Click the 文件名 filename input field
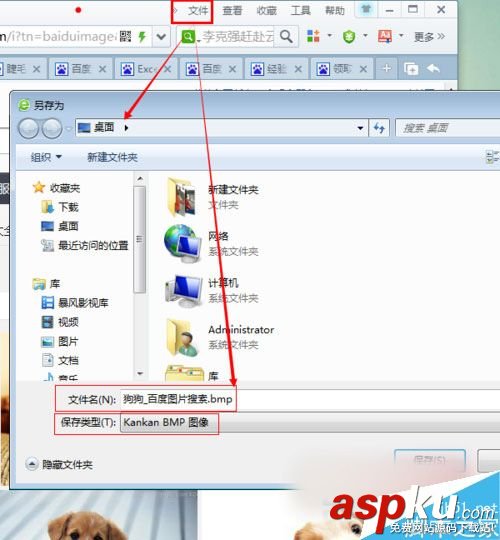 310,399
